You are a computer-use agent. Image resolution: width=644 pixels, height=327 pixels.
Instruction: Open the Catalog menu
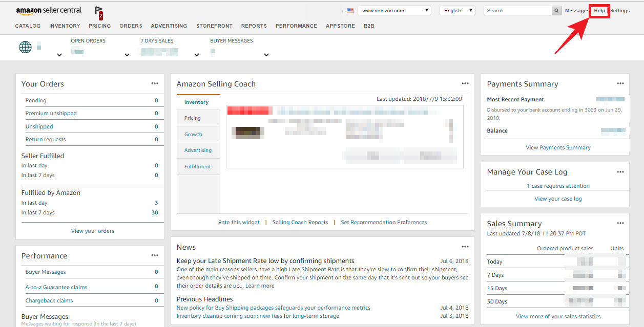click(28, 26)
